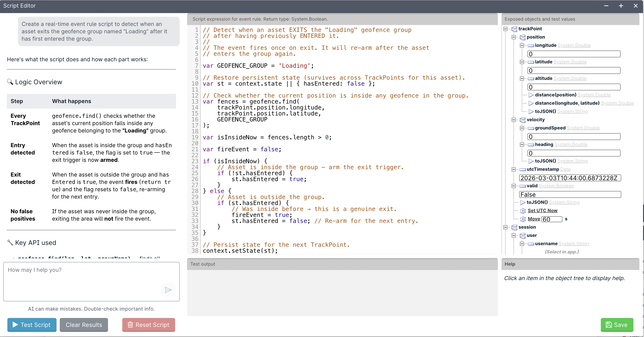Collapse the latitude node
This screenshot has height=337, width=644.
522,62
